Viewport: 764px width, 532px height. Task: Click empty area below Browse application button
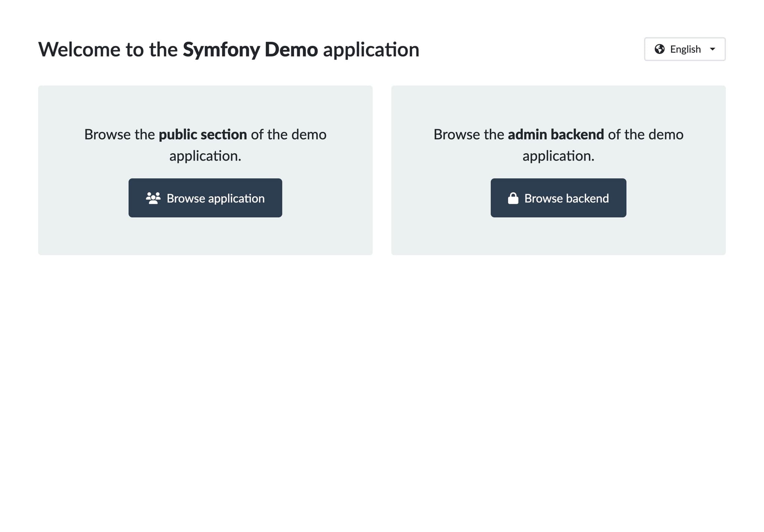point(205,237)
